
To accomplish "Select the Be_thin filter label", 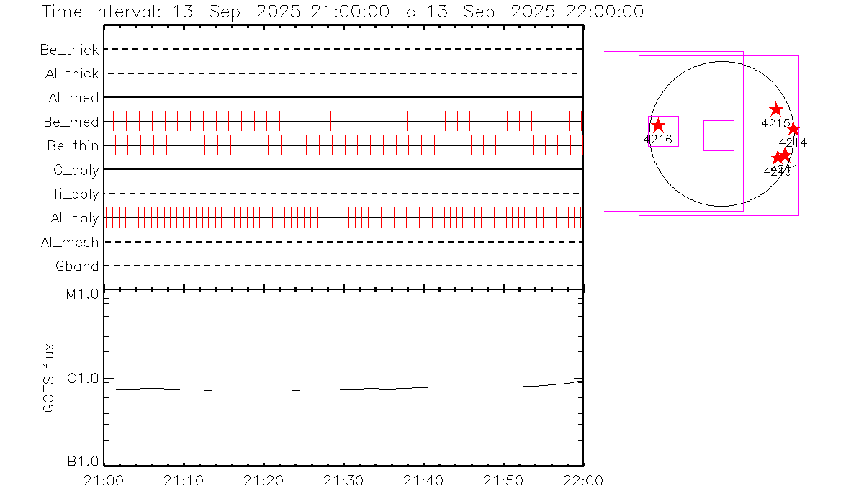I will point(73,146).
